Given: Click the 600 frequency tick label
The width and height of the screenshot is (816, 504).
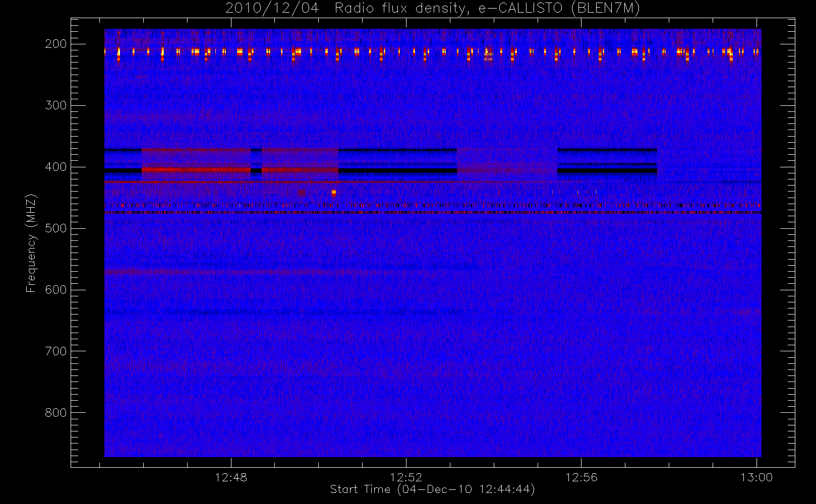Looking at the screenshot, I should tap(56, 290).
